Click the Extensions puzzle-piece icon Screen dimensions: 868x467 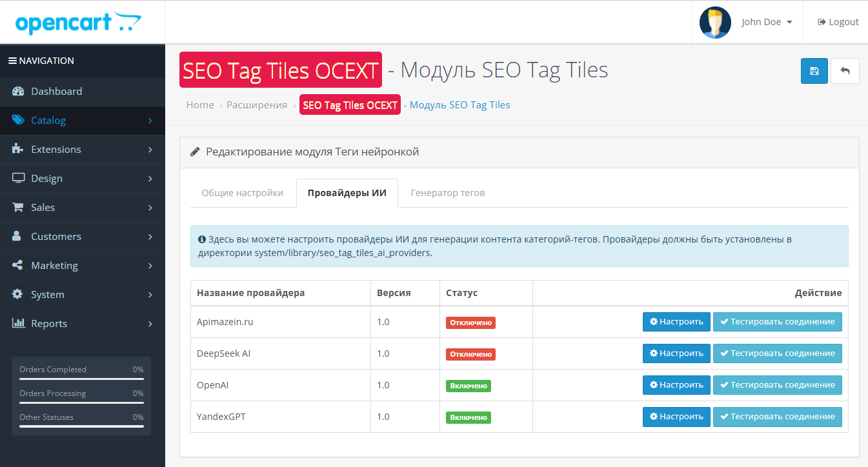coord(18,150)
